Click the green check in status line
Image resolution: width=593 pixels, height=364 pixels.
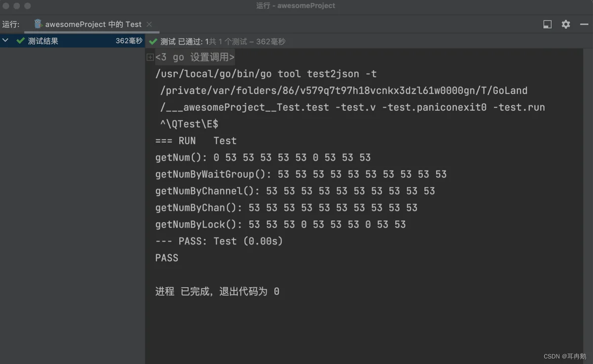click(x=153, y=41)
